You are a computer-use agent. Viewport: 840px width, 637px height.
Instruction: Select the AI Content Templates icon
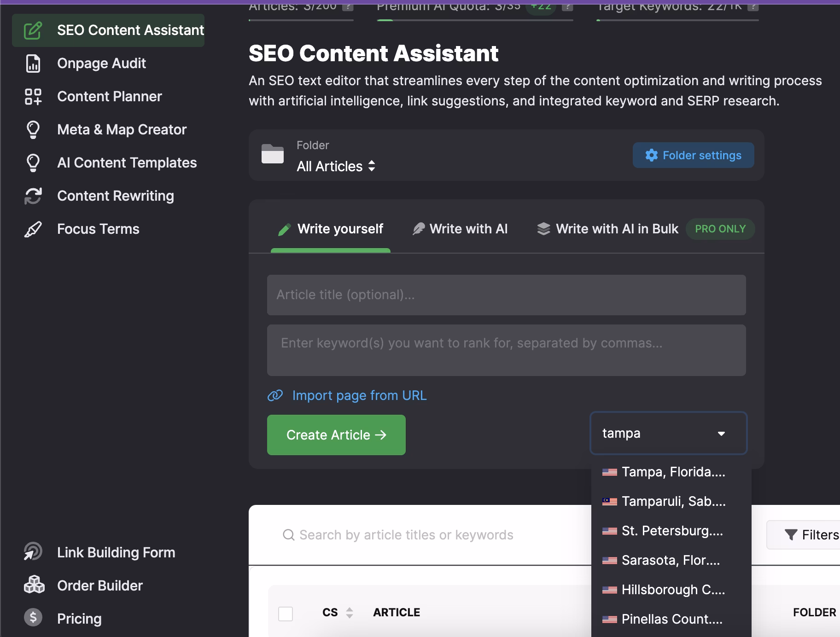(x=33, y=162)
